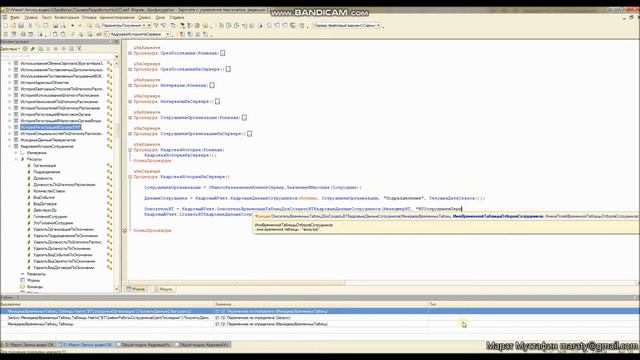Click the Выражение column header
The width and height of the screenshot is (640, 360).
click(x=107, y=304)
